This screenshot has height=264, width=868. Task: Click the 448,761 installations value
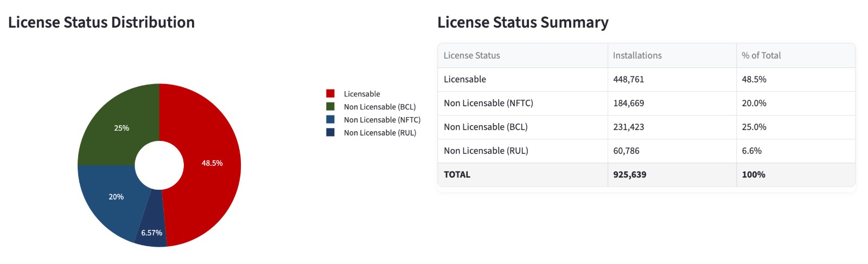[x=629, y=79]
